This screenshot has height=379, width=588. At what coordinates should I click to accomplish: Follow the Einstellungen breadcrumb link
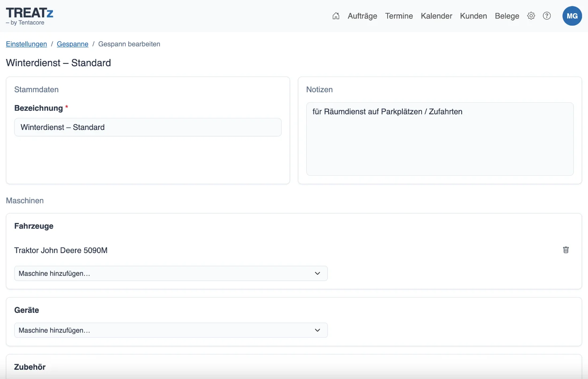(26, 44)
